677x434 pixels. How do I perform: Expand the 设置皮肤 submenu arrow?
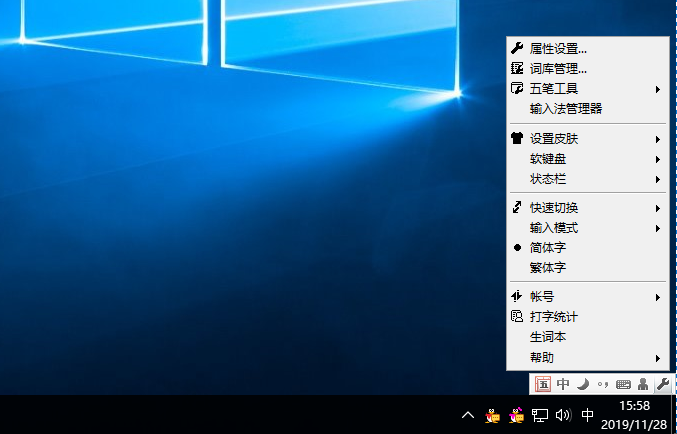tap(658, 139)
